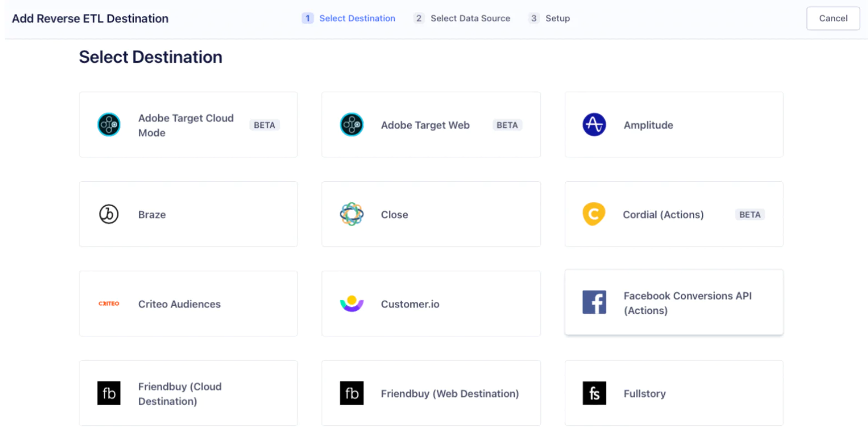Click the Facebook logo icon
Viewport: 868px width, 433px height.
[594, 302]
